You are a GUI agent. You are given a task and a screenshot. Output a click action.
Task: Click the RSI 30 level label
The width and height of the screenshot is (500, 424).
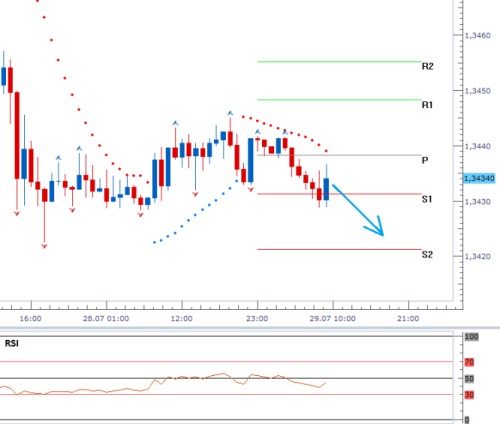[x=469, y=395]
